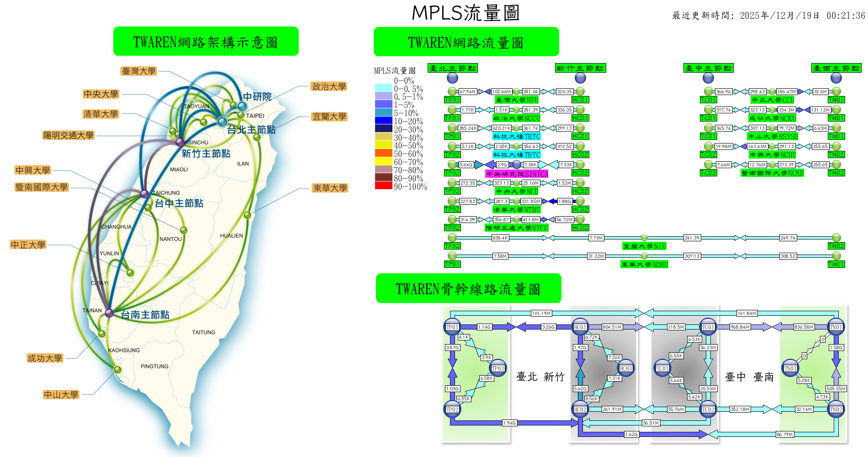Click the orange 50–60% legend swatch
This screenshot has height=457, width=868.
(x=383, y=153)
